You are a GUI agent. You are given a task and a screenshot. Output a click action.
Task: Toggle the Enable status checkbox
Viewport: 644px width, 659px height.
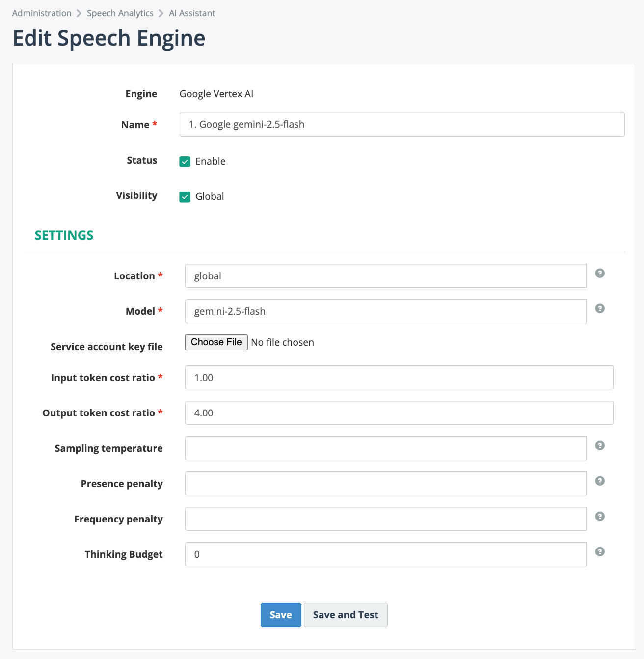tap(185, 162)
